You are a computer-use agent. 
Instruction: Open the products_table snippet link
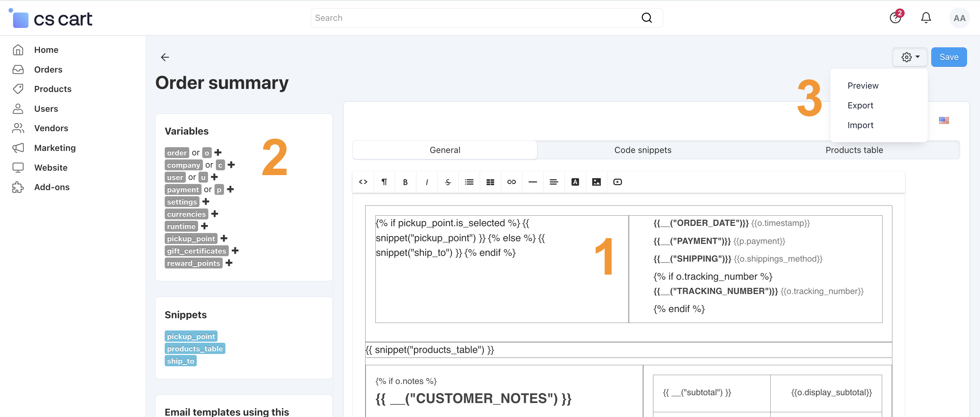[195, 348]
